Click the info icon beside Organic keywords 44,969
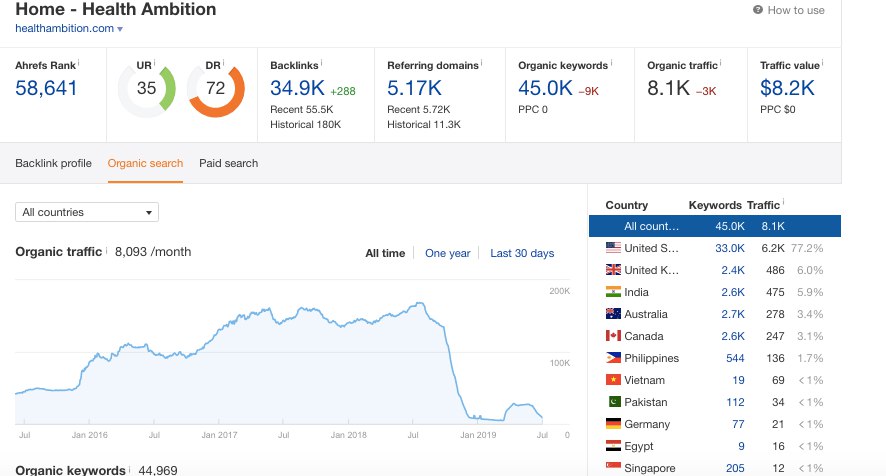The height and width of the screenshot is (476, 886). pyautogui.click(x=130, y=468)
